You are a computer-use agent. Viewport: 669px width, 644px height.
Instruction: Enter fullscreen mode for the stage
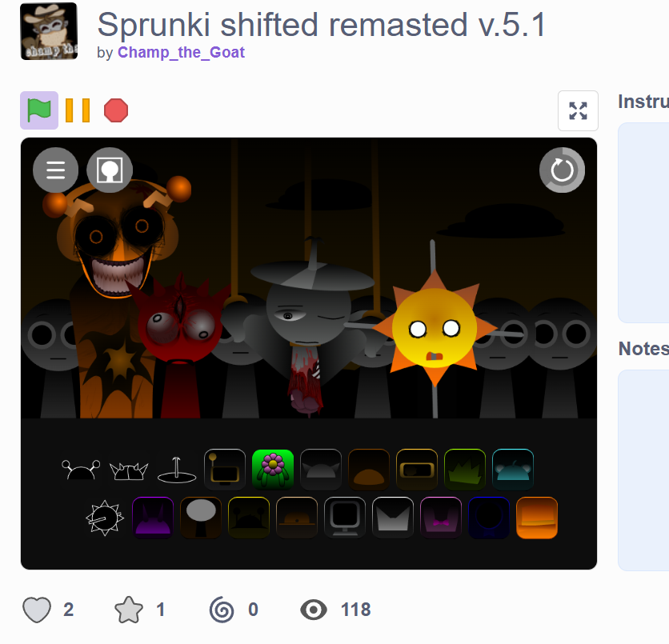click(578, 111)
